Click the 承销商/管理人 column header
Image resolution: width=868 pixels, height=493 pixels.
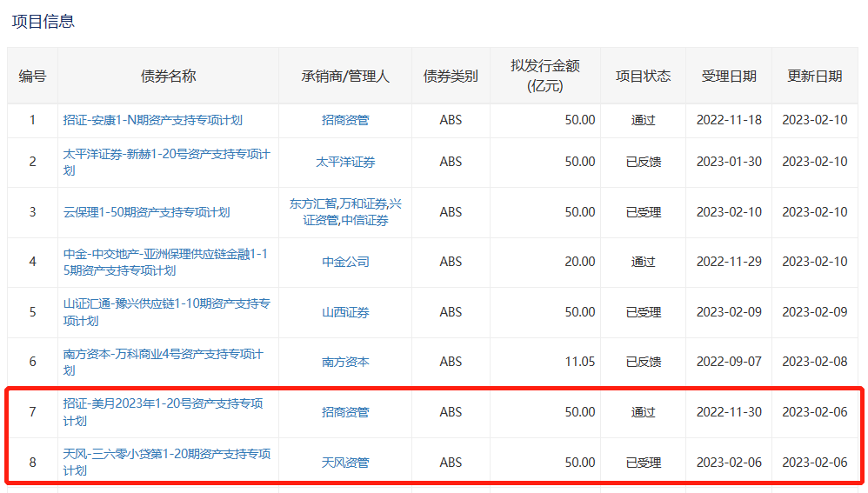(345, 77)
